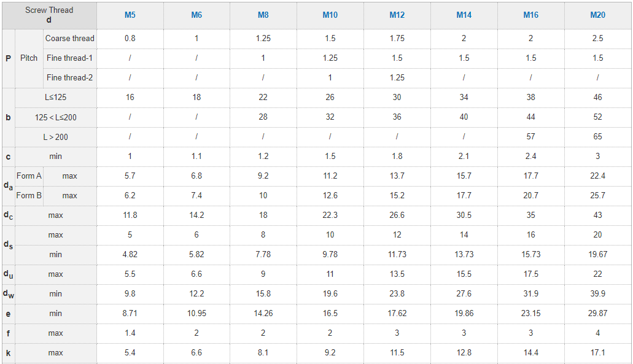Screen dimensions: 633x364
Task: Click the Form B row label
Action: [x=29, y=195]
